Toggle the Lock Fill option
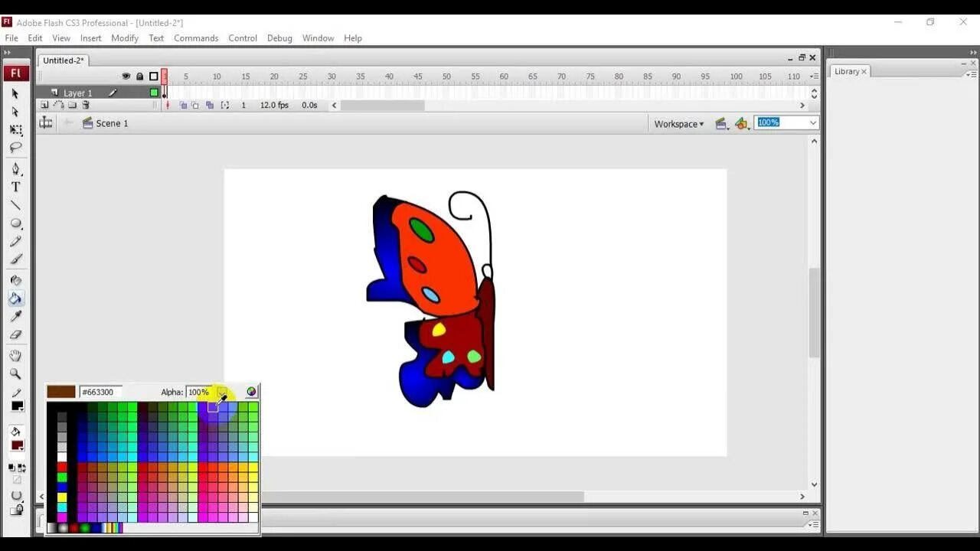 pos(17,508)
